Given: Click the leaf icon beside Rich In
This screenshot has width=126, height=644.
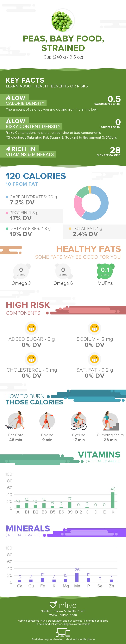Looking at the screenshot, I should click(x=8, y=149).
